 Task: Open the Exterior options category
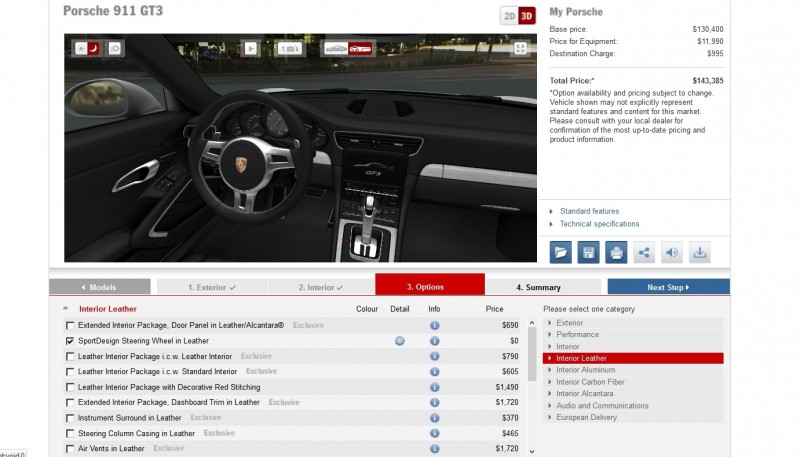(x=633, y=323)
